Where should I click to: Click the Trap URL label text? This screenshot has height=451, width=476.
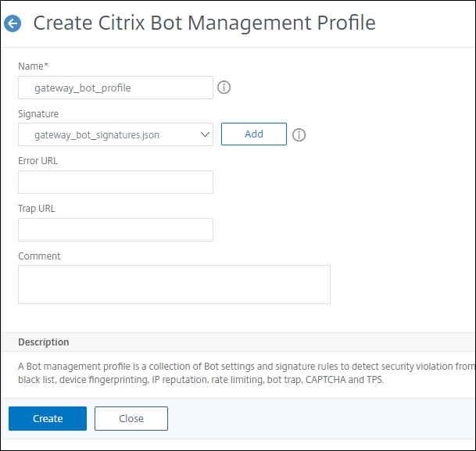coord(36,209)
